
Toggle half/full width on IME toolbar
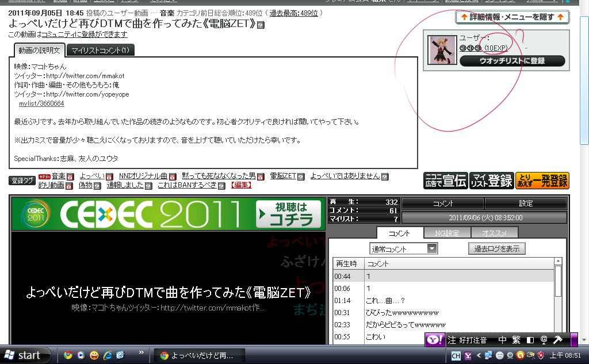[x=530, y=340]
